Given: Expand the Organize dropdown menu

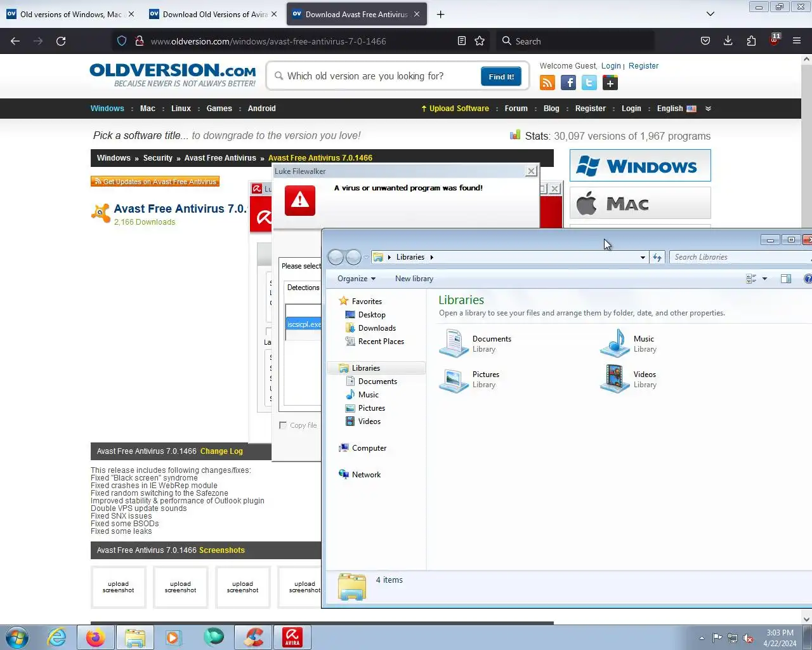Looking at the screenshot, I should [357, 279].
